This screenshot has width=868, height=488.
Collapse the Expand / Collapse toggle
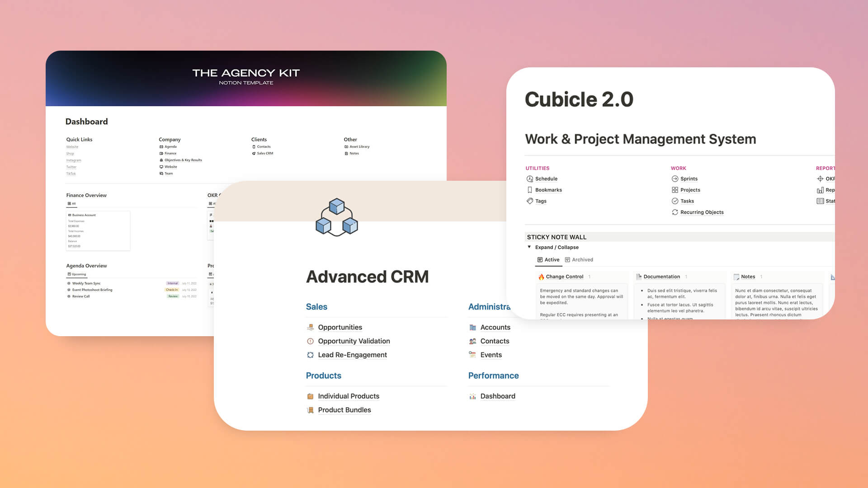pyautogui.click(x=529, y=247)
